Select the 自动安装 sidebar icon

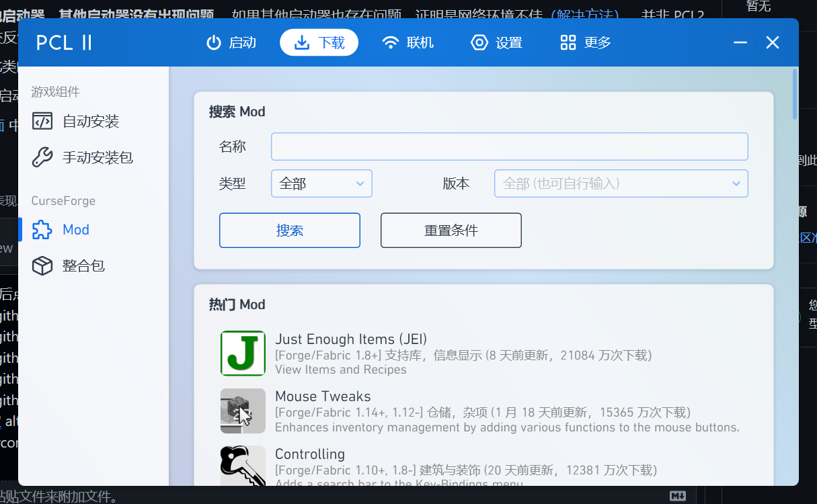pyautogui.click(x=42, y=121)
